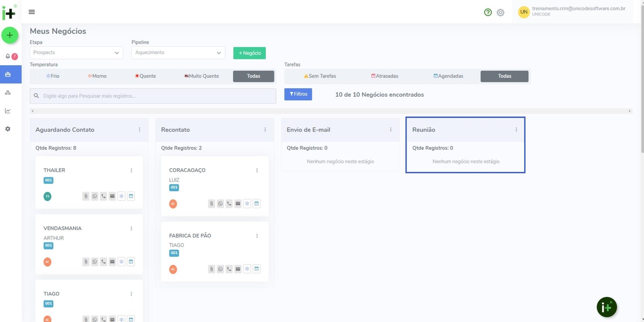Filter by Frio temperature

[53, 76]
